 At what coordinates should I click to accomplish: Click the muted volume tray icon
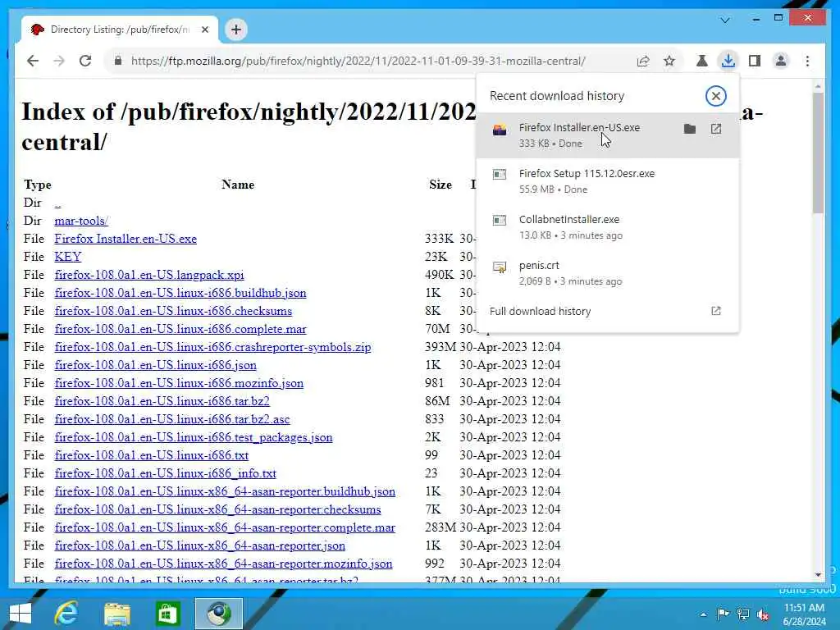pos(764,614)
